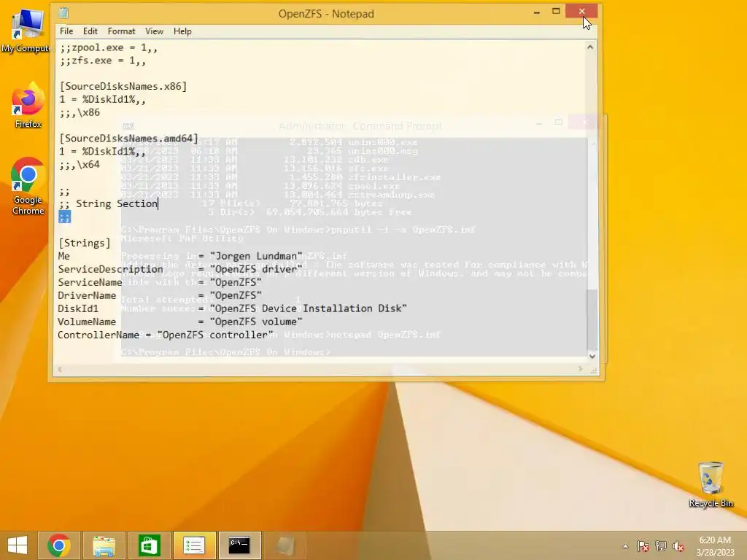This screenshot has height=560, width=747.
Task: Click the faded taskbar icon after Command Prompt
Action: (285, 545)
